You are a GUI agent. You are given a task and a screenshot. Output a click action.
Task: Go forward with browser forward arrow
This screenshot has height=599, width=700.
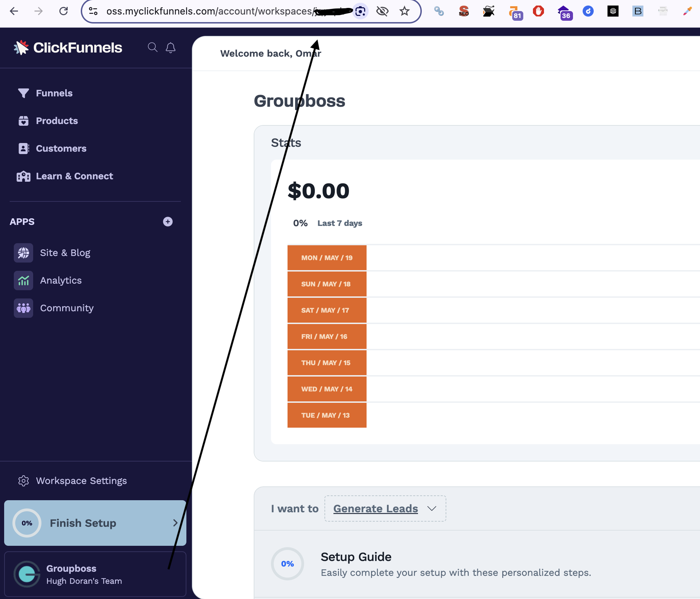[x=39, y=11]
